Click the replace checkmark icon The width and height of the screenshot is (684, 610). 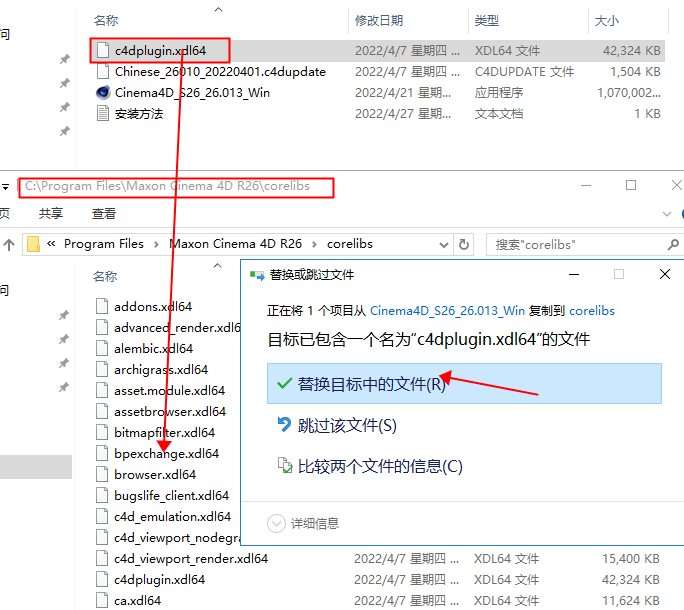284,384
